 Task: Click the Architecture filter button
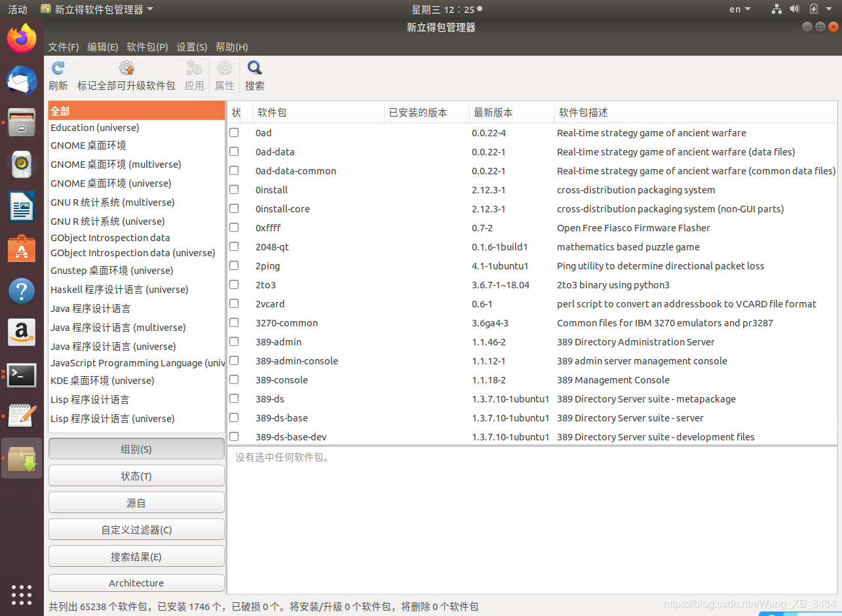click(x=136, y=583)
